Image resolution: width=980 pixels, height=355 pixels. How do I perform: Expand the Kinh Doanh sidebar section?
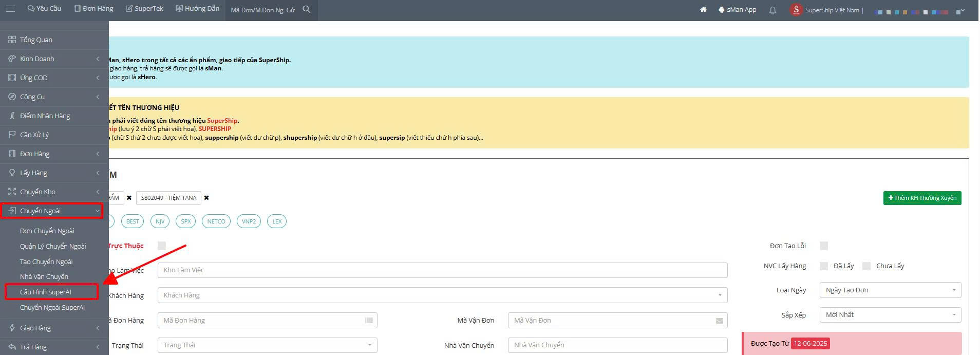(x=98, y=59)
